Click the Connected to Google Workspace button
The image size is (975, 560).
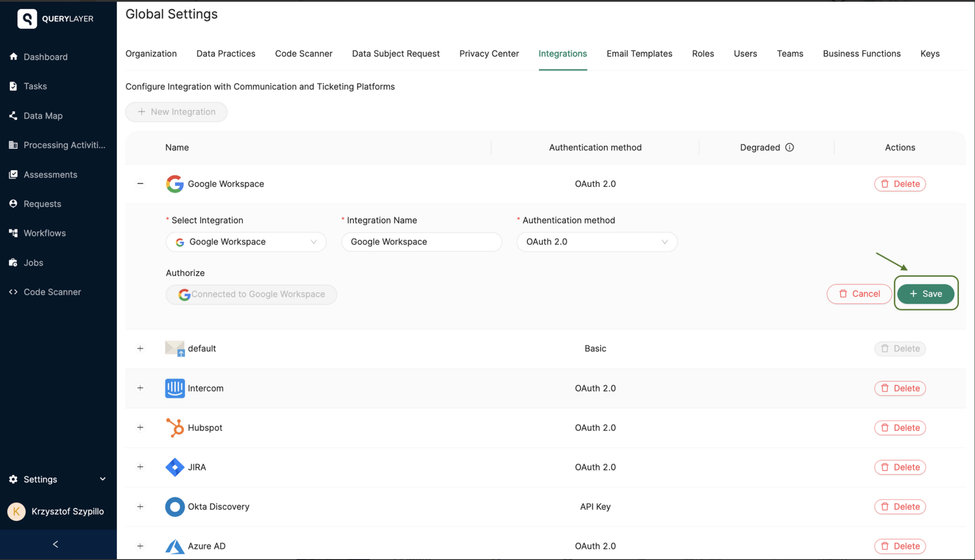251,294
